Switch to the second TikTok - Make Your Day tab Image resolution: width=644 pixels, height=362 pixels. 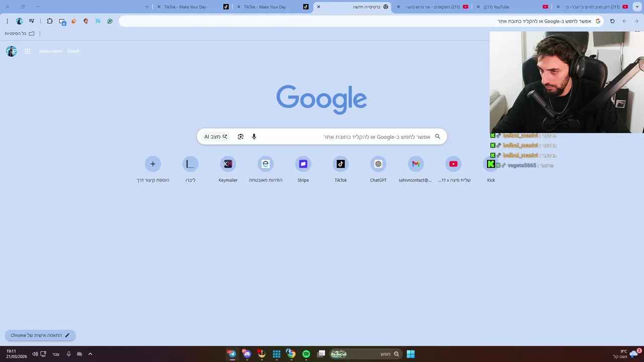(x=272, y=7)
